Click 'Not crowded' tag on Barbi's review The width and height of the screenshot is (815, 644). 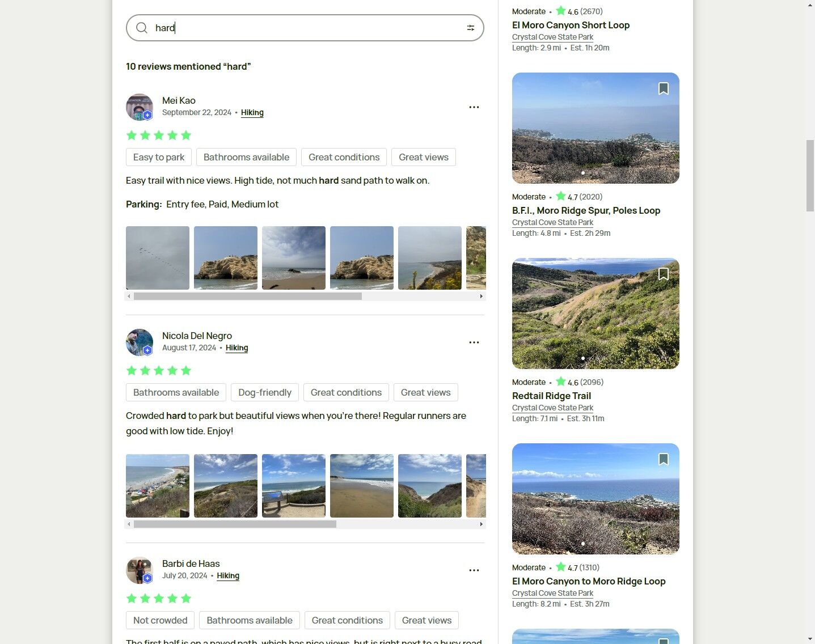tap(160, 620)
